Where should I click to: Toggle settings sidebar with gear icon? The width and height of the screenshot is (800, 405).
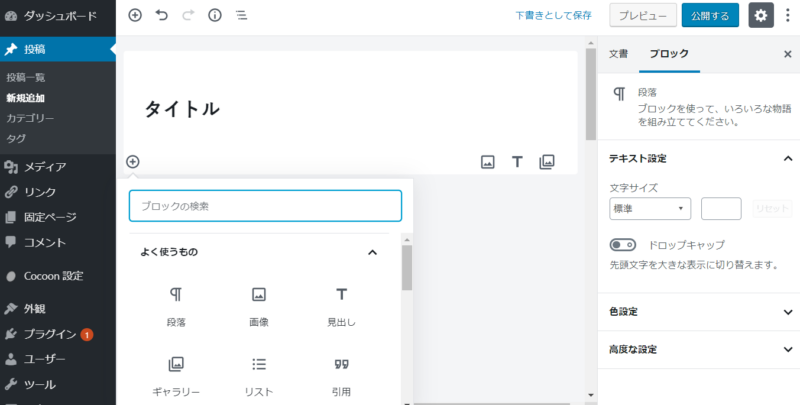coord(761,15)
